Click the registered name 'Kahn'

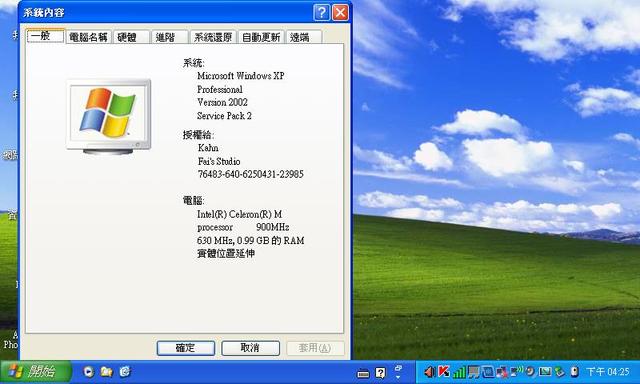coord(208,148)
